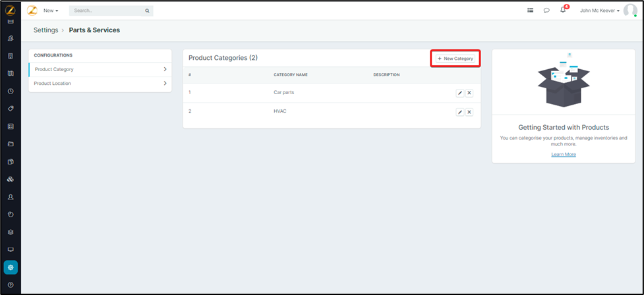Viewport: 644px width, 295px height.
Task: Follow the Learn More link
Action: [564, 154]
